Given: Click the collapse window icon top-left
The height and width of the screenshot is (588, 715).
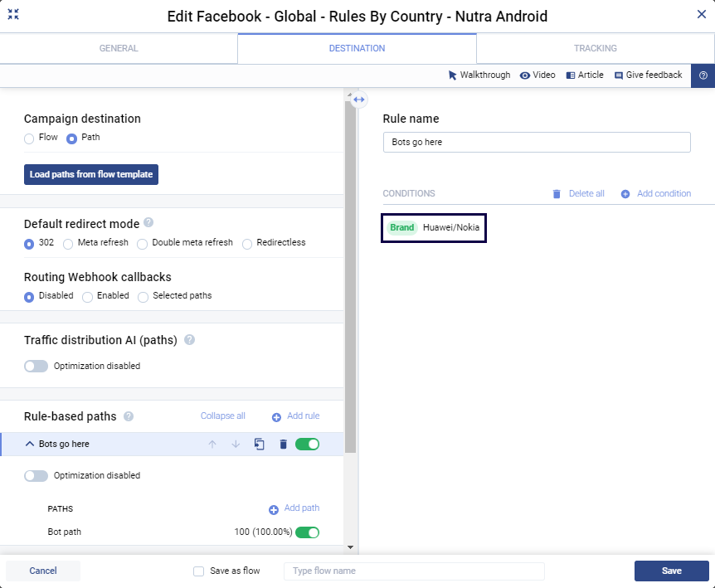Looking at the screenshot, I should 13,15.
